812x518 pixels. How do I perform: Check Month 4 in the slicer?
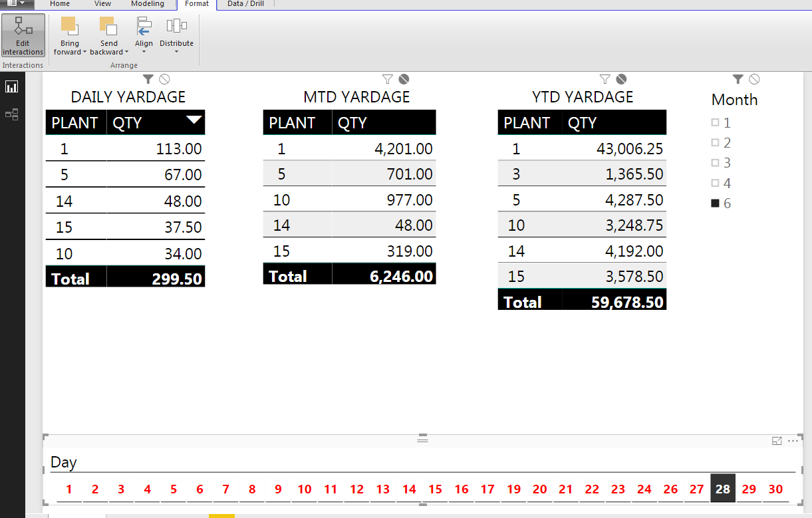click(716, 183)
